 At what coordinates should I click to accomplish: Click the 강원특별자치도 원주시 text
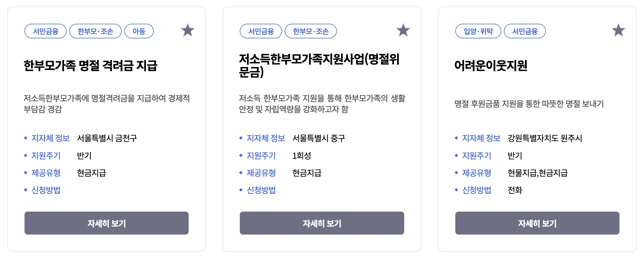click(x=545, y=138)
